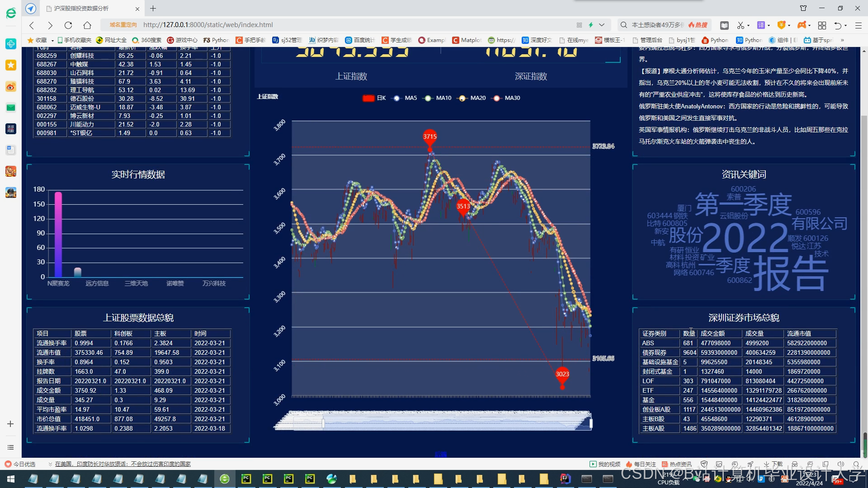This screenshot has width=868, height=488.
Task: Click the green lightning speed-mode icon
Action: [590, 25]
